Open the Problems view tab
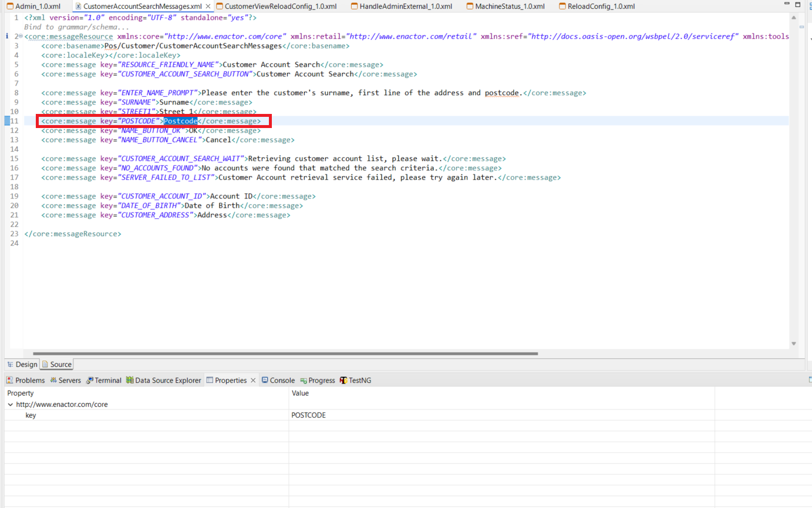The image size is (812, 508). [x=25, y=381]
